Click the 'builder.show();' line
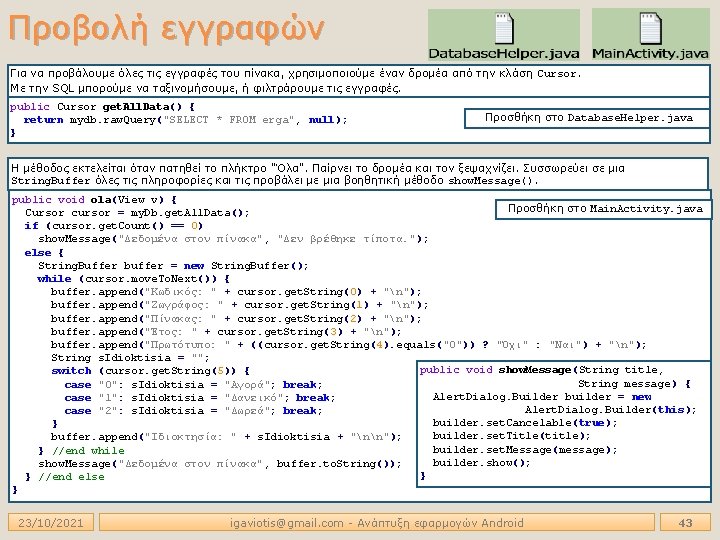This screenshot has height=540, width=720. (481, 463)
